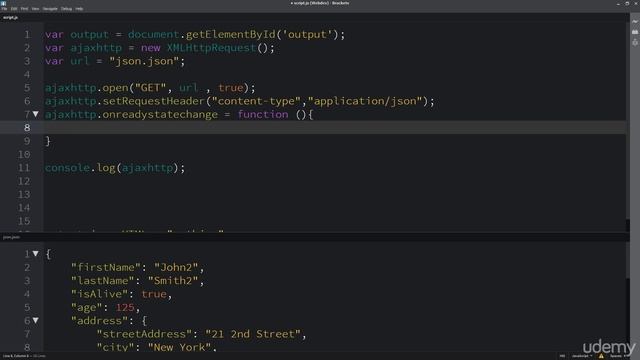Open the Find menu
The width and height of the screenshot is (640, 360).
[x=24, y=9]
